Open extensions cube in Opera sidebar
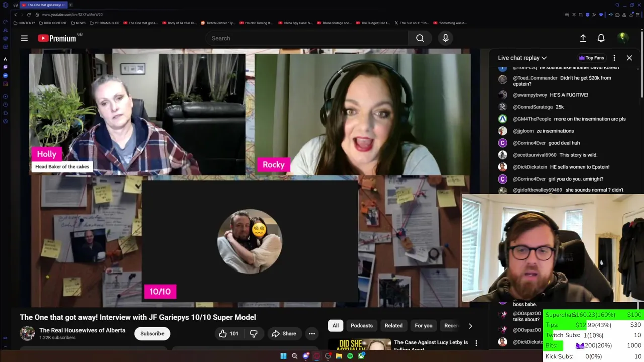The height and width of the screenshot is (362, 644). click(x=5, y=113)
